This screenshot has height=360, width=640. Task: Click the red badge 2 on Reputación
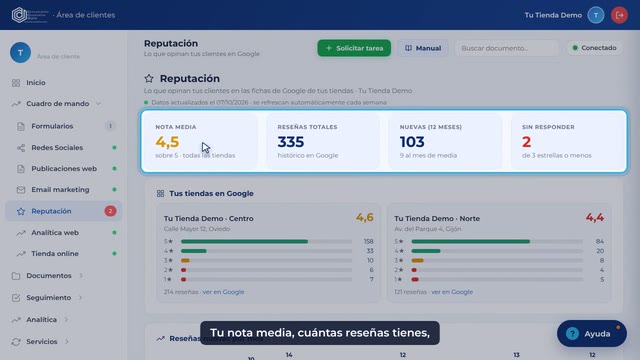[110, 211]
